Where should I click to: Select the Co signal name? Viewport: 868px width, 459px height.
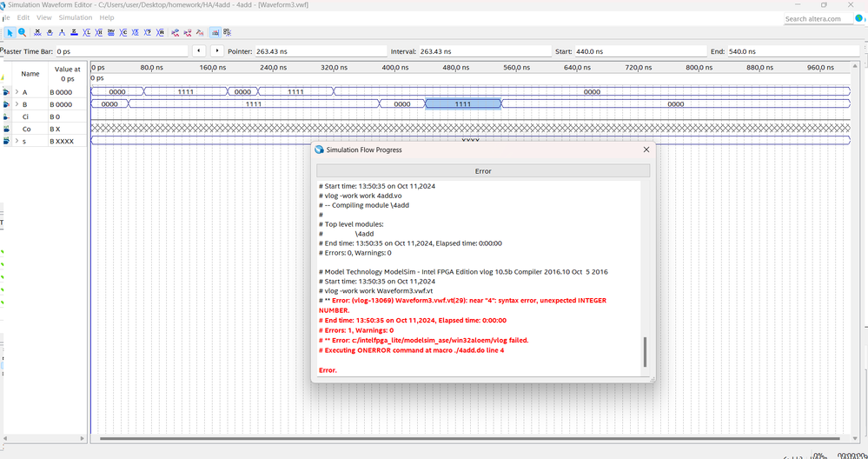tap(27, 129)
